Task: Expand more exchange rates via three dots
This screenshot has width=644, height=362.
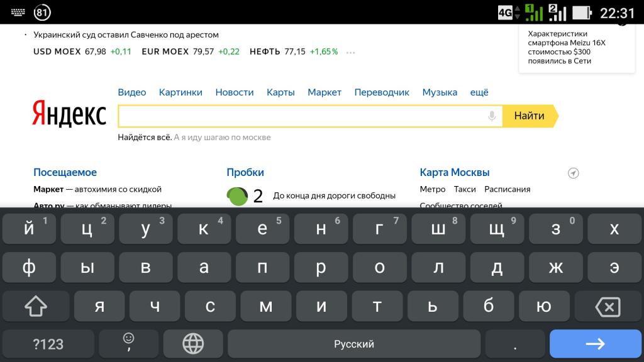Action: (350, 53)
